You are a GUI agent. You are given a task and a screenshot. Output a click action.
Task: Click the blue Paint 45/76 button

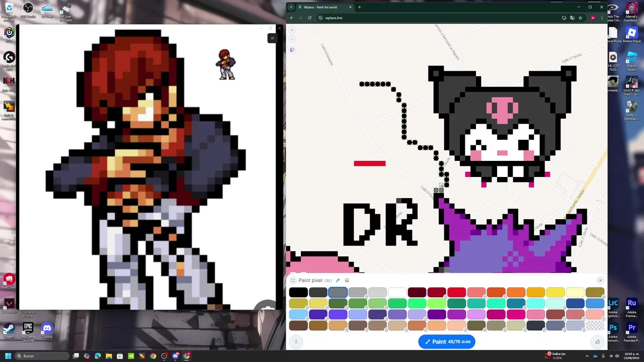(447, 342)
